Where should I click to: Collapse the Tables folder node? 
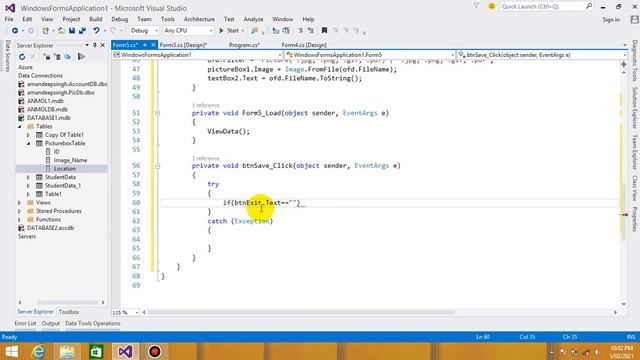pyautogui.click(x=20, y=127)
